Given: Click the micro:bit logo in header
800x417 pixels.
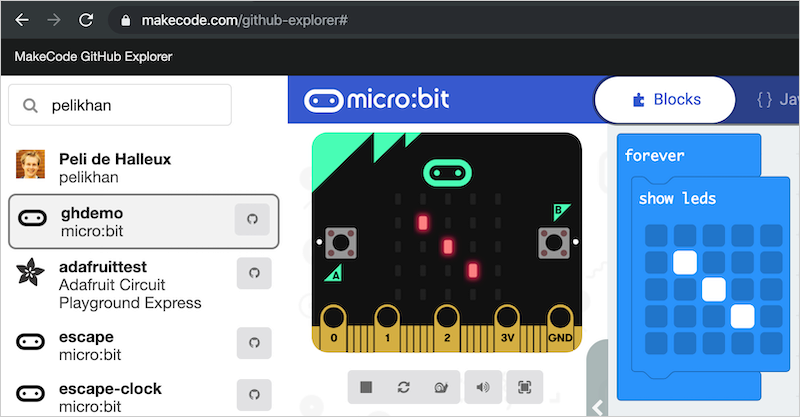Looking at the screenshot, I should tap(377, 100).
